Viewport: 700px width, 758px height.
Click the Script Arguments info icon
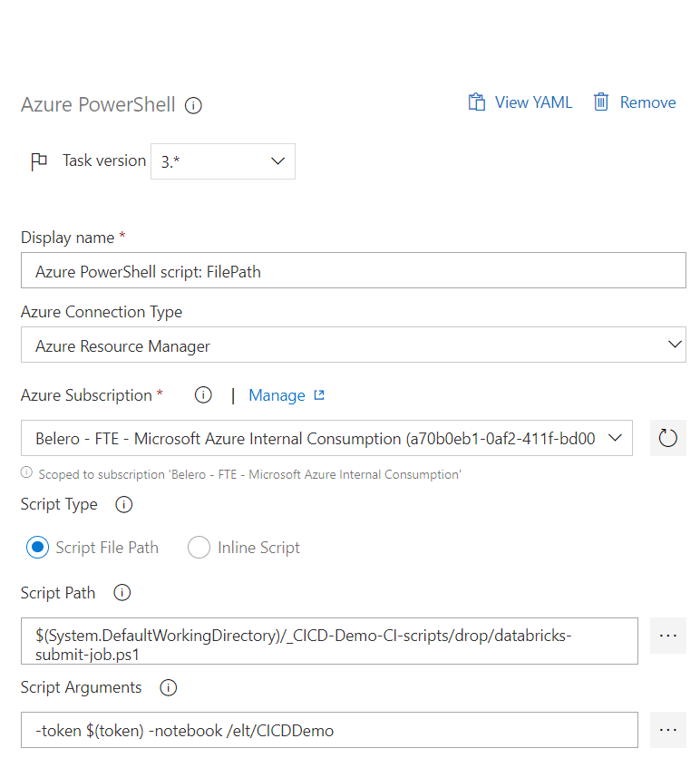pyautogui.click(x=169, y=687)
